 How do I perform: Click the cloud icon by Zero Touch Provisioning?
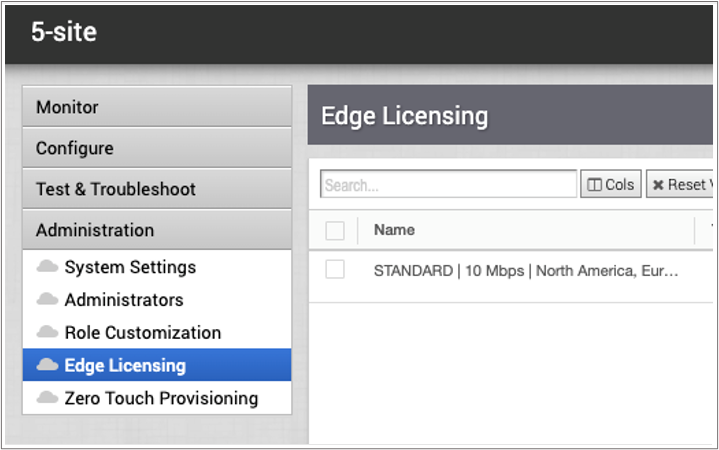coord(47,398)
